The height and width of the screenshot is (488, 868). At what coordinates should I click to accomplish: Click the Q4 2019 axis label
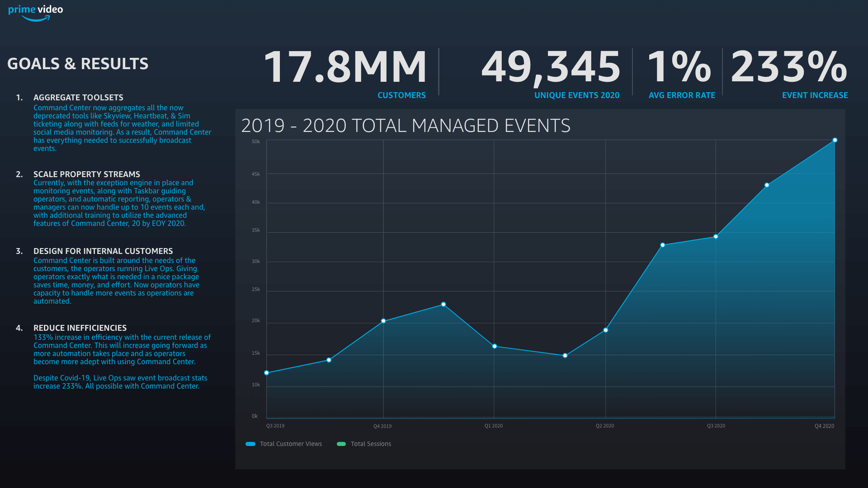point(382,426)
